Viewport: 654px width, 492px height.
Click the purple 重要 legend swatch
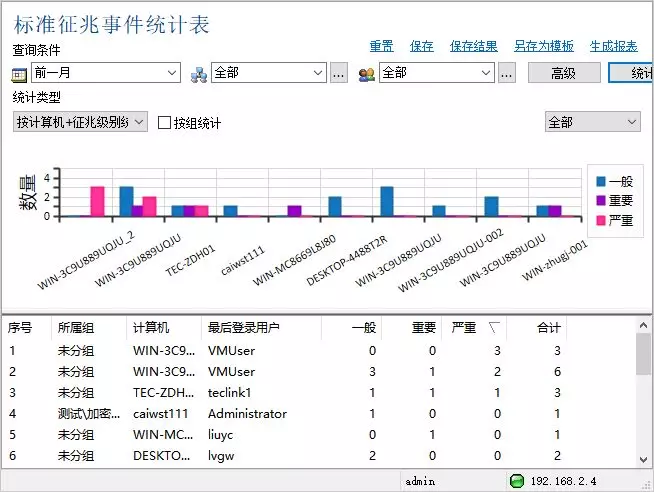click(x=601, y=201)
